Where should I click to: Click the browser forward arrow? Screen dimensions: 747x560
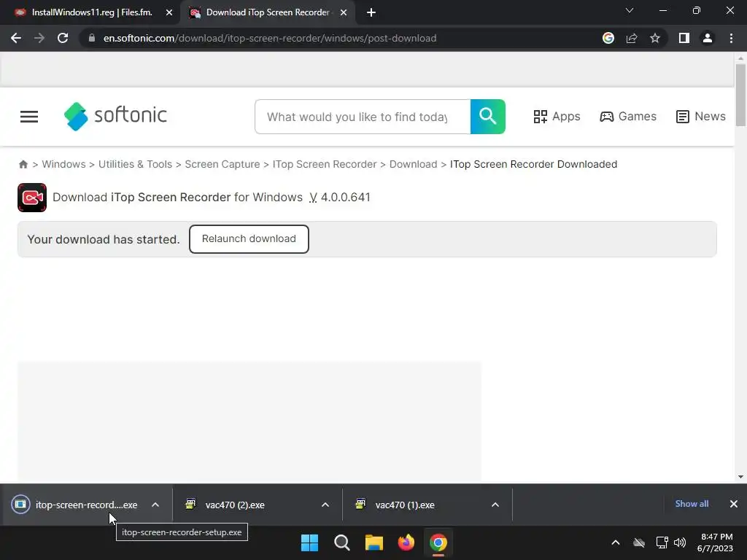39,38
